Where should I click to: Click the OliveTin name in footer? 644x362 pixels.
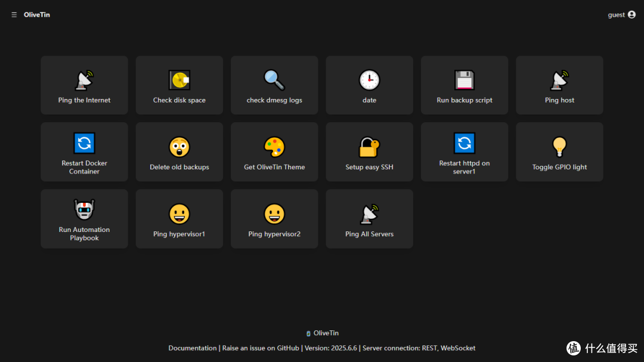(x=326, y=333)
